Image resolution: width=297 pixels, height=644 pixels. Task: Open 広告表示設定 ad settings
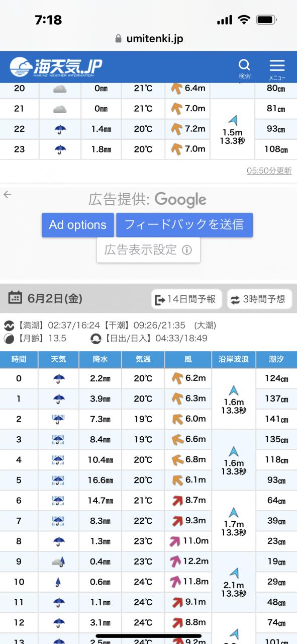pos(148,250)
